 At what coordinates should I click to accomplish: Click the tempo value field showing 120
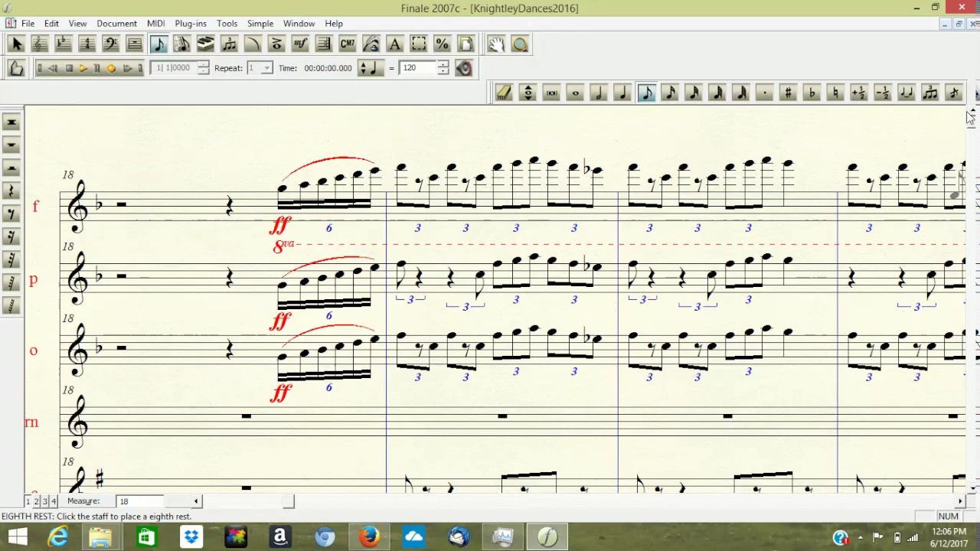418,68
